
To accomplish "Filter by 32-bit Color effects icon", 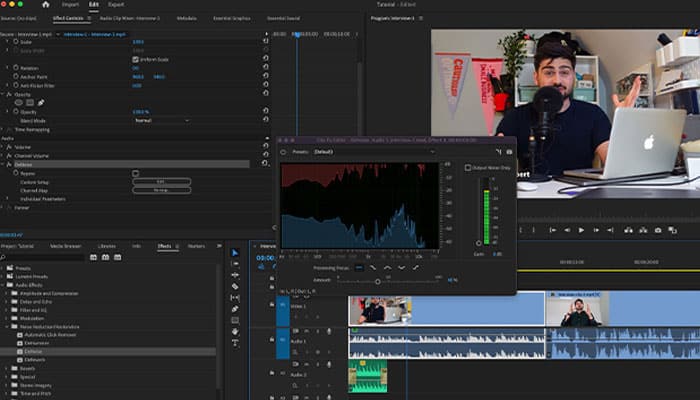I will coord(105,258).
